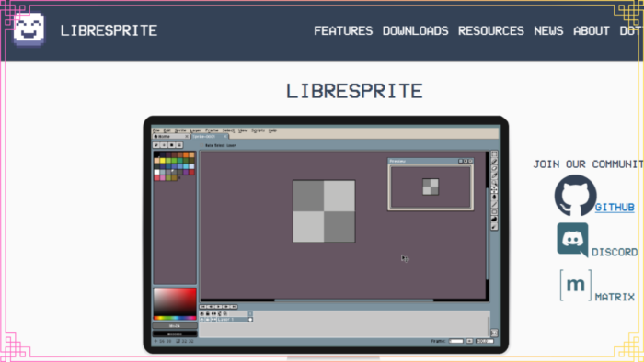
Task: Open the MATRIX community link
Action: 615,297
